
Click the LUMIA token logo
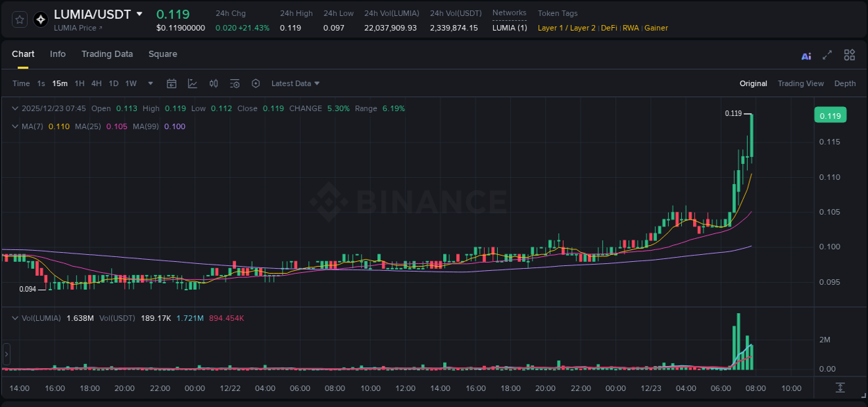40,19
